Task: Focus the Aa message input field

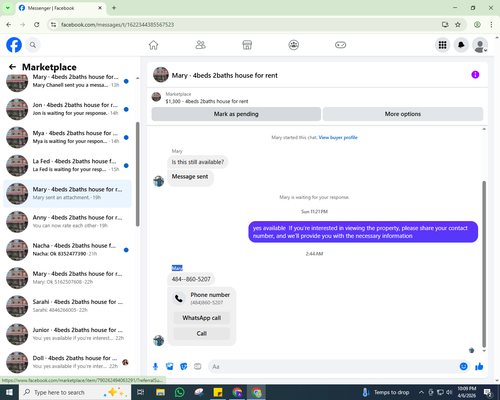Action: (333, 367)
